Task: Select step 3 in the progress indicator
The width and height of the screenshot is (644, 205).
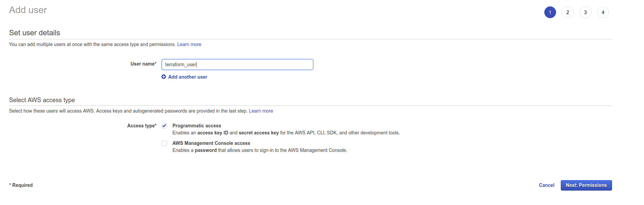Action: pos(585,12)
